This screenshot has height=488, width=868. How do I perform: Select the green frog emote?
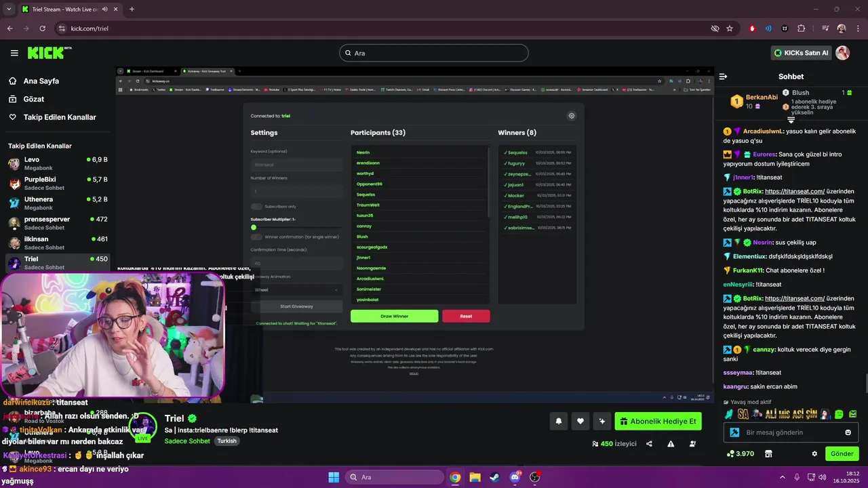(x=839, y=413)
